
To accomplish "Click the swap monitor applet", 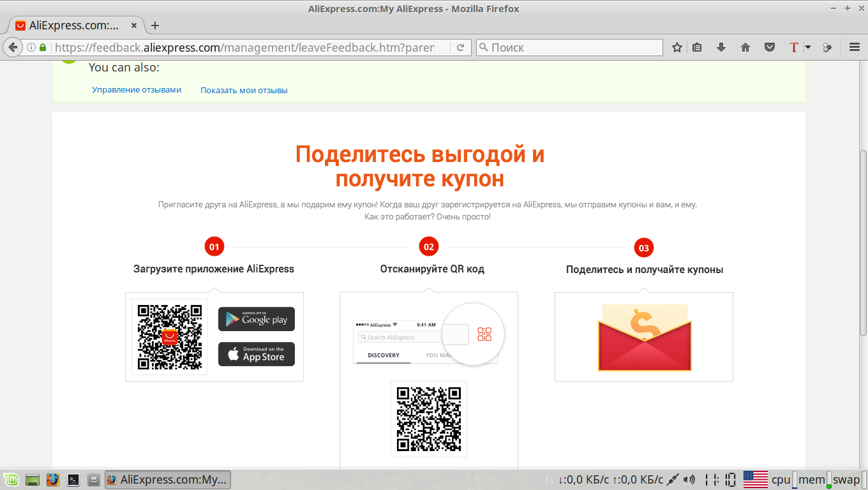I will [x=849, y=480].
